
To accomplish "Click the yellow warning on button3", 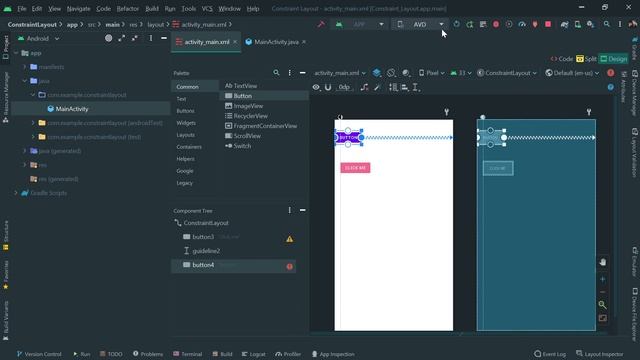I will [x=289, y=239].
